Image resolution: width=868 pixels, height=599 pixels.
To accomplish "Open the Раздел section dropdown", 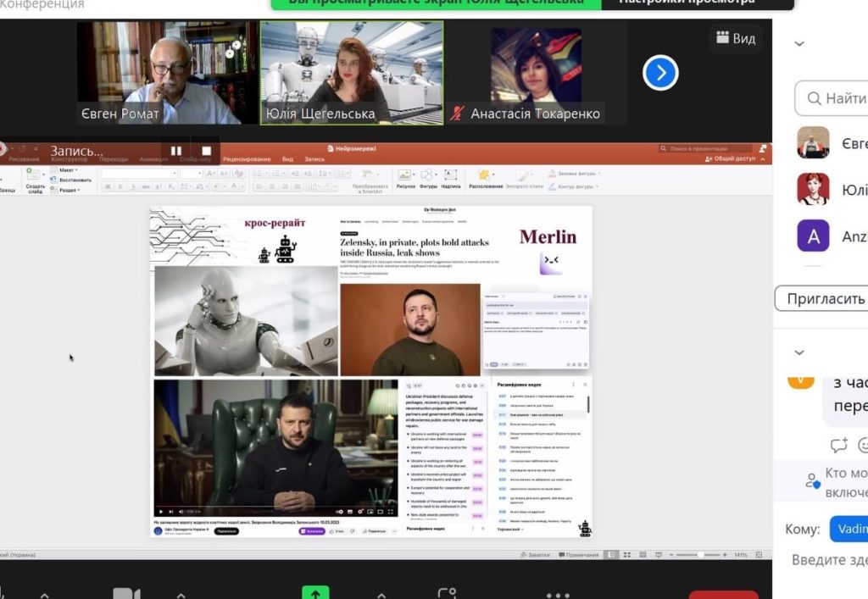I will [x=65, y=190].
